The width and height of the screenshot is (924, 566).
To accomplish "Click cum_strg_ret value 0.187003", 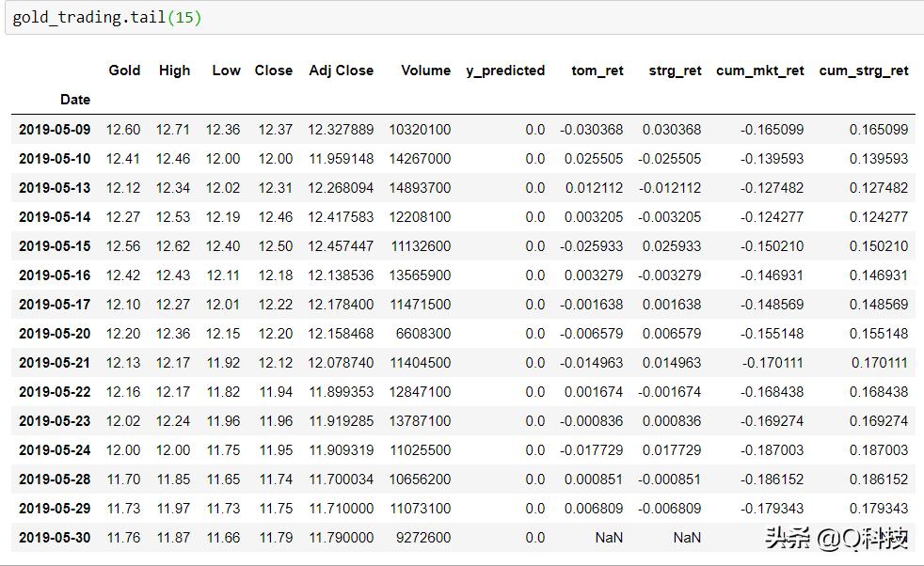I will (x=879, y=450).
